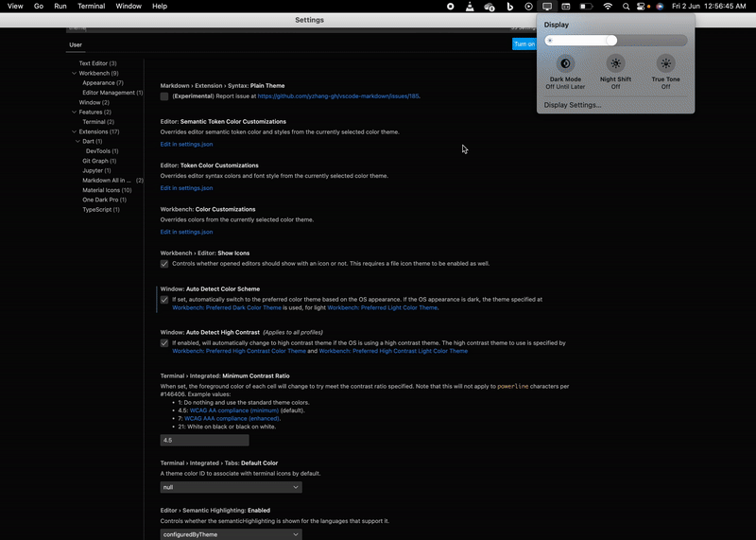Image resolution: width=756 pixels, height=540 pixels.
Task: Toggle Dark Mode in Display panel
Action: click(565, 63)
